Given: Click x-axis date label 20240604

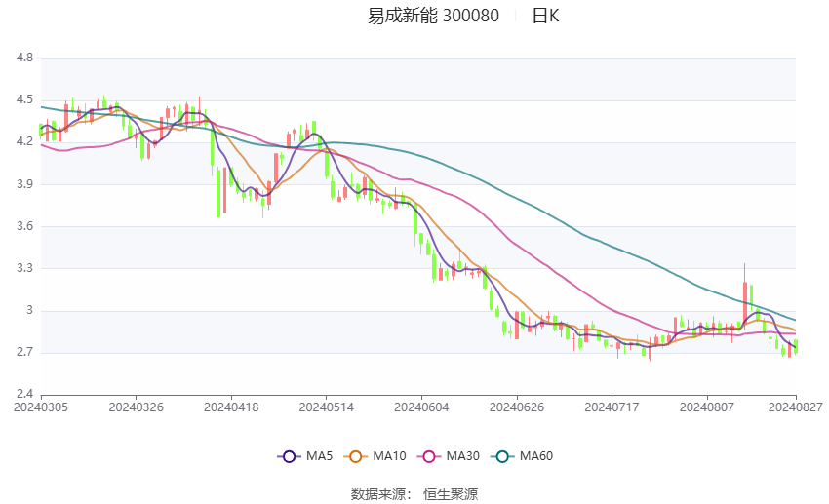Looking at the screenshot, I should coord(421,407).
